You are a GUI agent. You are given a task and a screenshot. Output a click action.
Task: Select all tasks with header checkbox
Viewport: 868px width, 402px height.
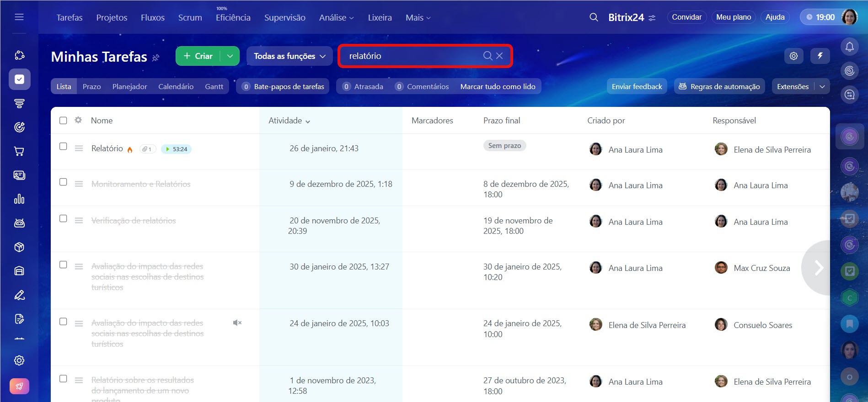click(63, 121)
